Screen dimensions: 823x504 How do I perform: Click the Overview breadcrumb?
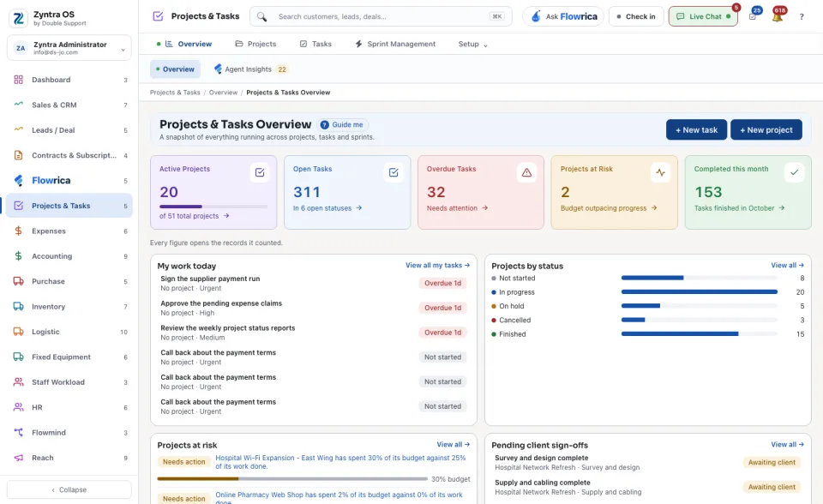[223, 93]
